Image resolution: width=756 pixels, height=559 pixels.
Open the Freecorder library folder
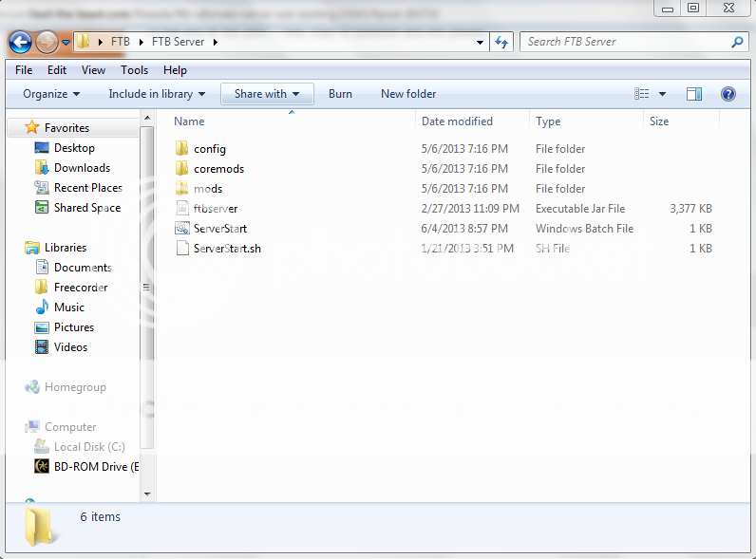click(x=81, y=288)
